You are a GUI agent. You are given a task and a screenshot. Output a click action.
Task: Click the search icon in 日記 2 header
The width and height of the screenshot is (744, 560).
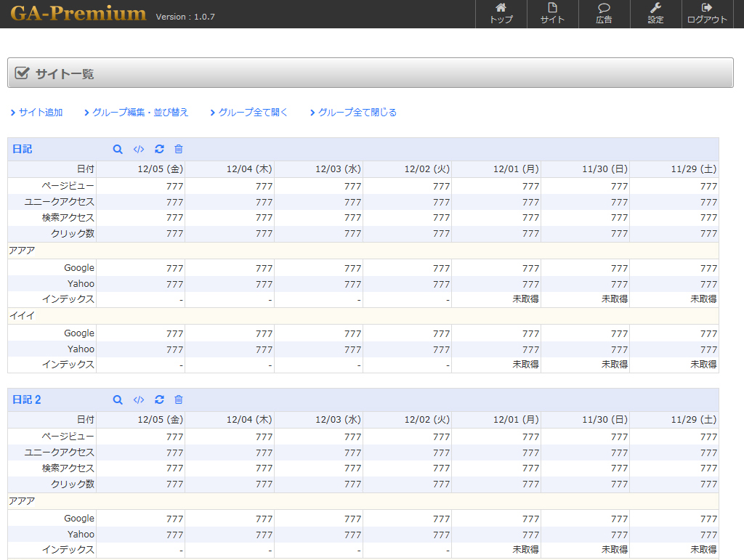[118, 399]
